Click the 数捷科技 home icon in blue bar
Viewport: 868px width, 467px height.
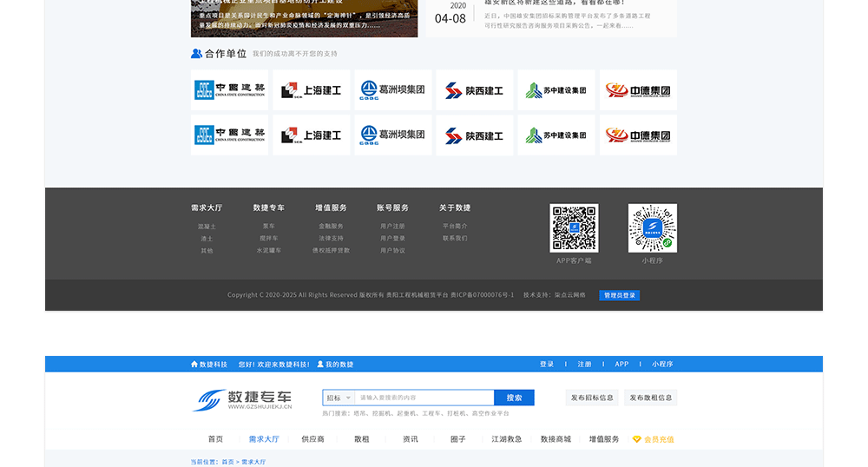click(x=194, y=364)
